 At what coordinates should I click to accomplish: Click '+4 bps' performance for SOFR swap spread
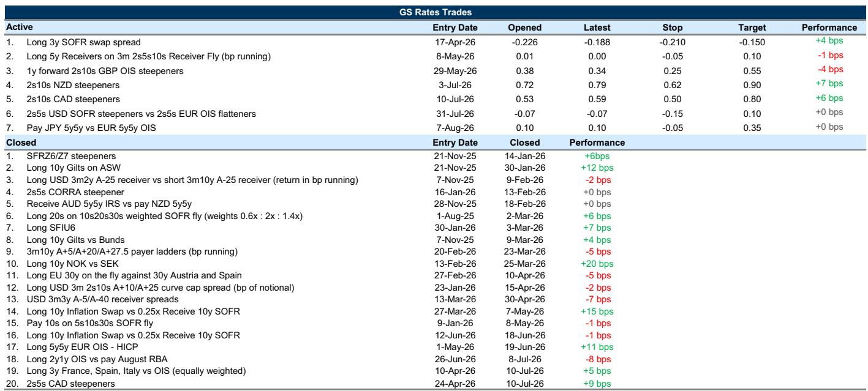829,41
